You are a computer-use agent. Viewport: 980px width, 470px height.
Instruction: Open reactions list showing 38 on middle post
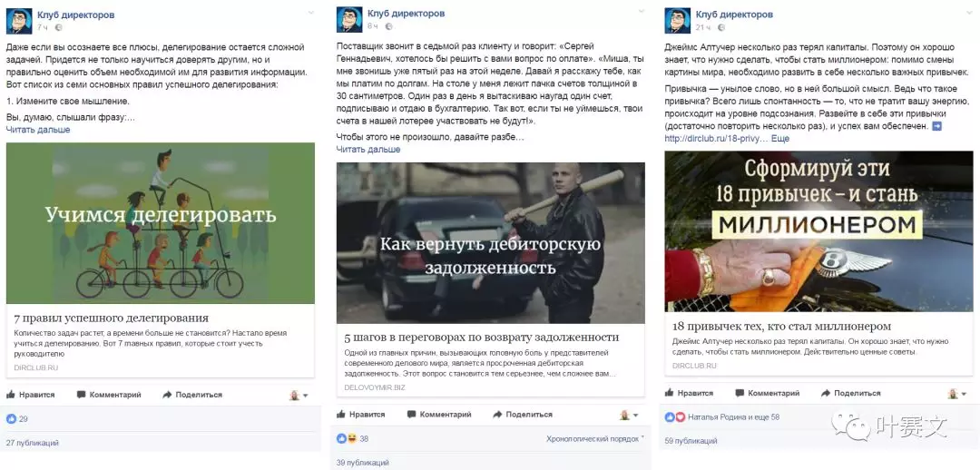[352, 439]
